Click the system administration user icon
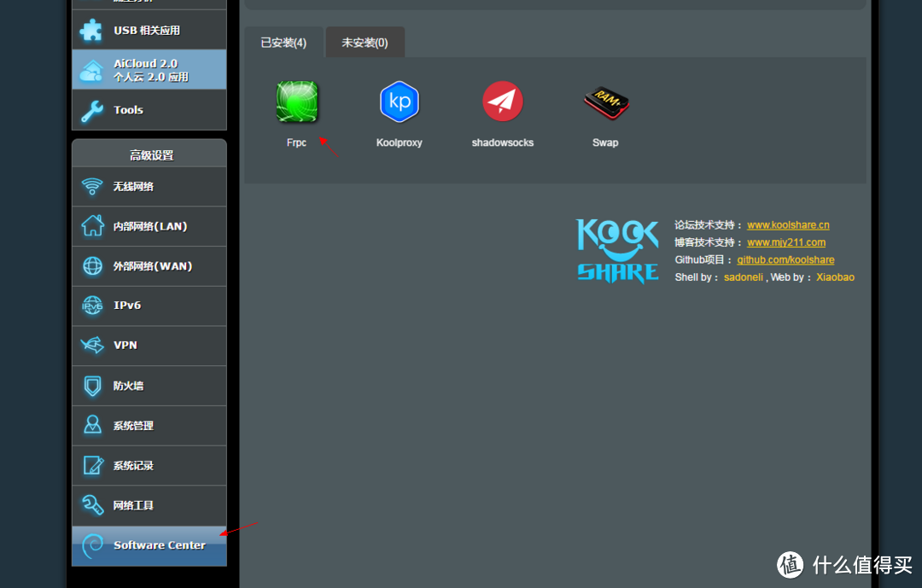The image size is (922, 588). coord(92,425)
